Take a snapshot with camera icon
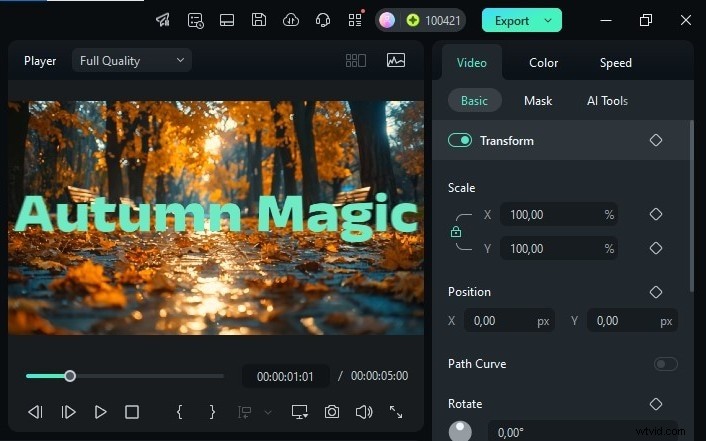The image size is (706, 441). (332, 412)
